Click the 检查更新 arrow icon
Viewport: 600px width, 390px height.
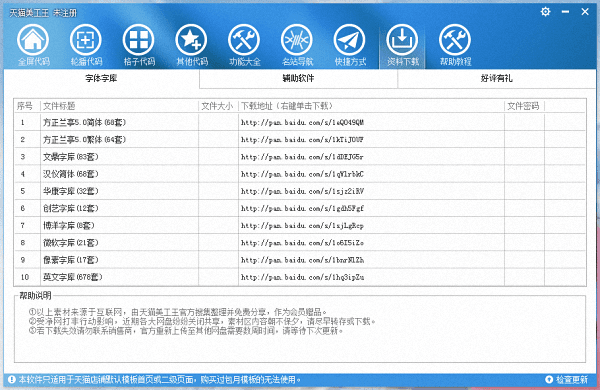point(549,379)
